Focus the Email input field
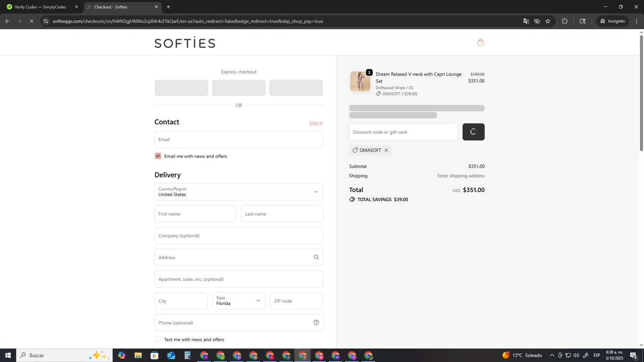This screenshot has width=644, height=362. coord(239,139)
